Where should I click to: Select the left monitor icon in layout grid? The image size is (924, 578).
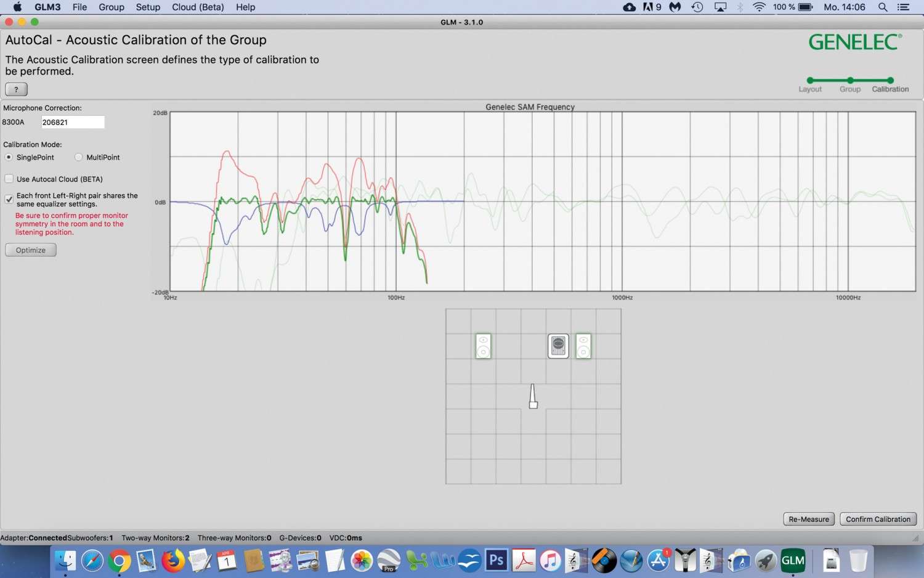point(484,346)
